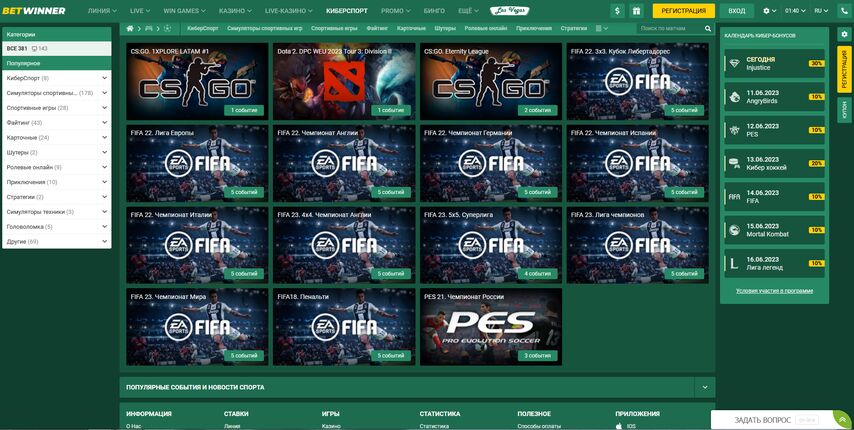
Task: Select the Симуляторы спортивных игр tab
Action: point(265,28)
